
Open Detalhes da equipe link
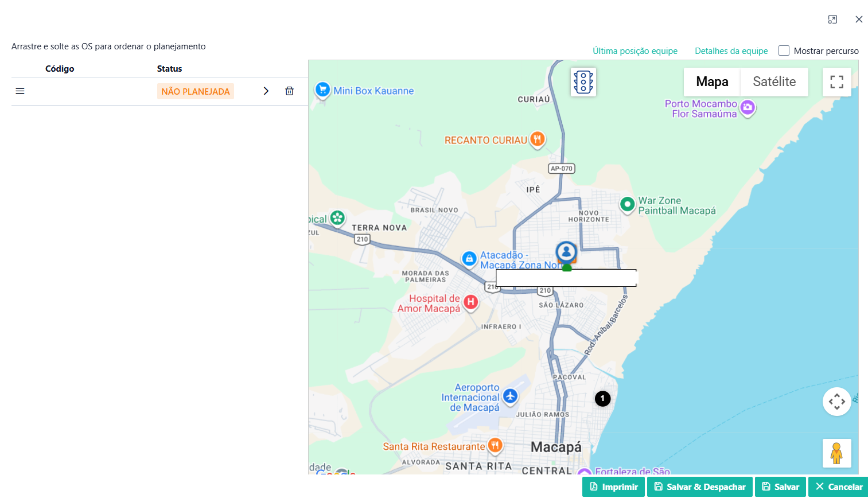pos(731,51)
